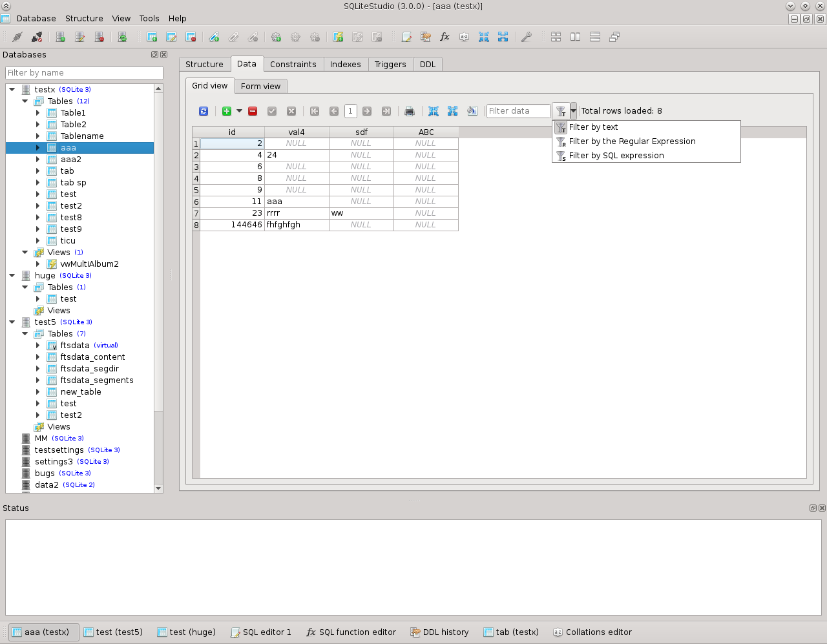Print the grid data

pos(409,110)
